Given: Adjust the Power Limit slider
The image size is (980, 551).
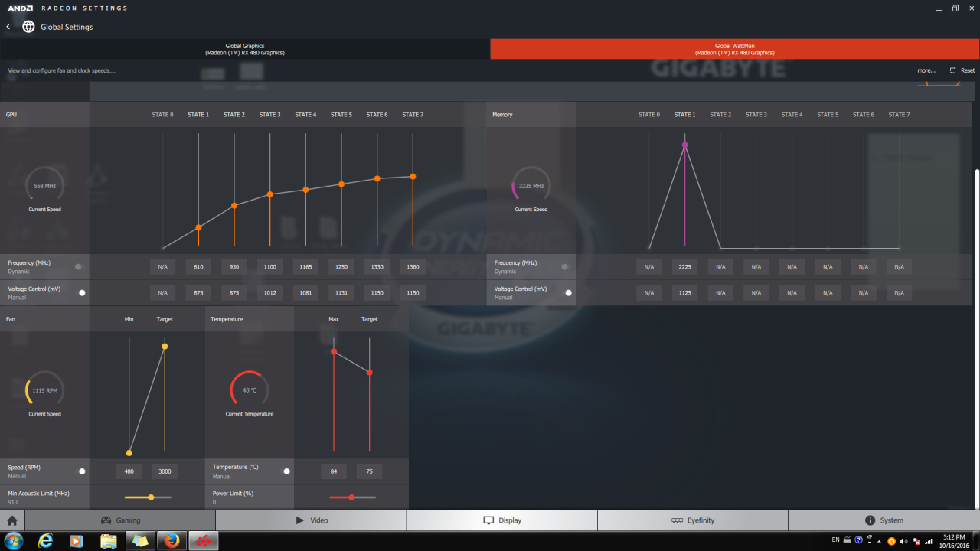Looking at the screenshot, I should click(x=352, y=497).
